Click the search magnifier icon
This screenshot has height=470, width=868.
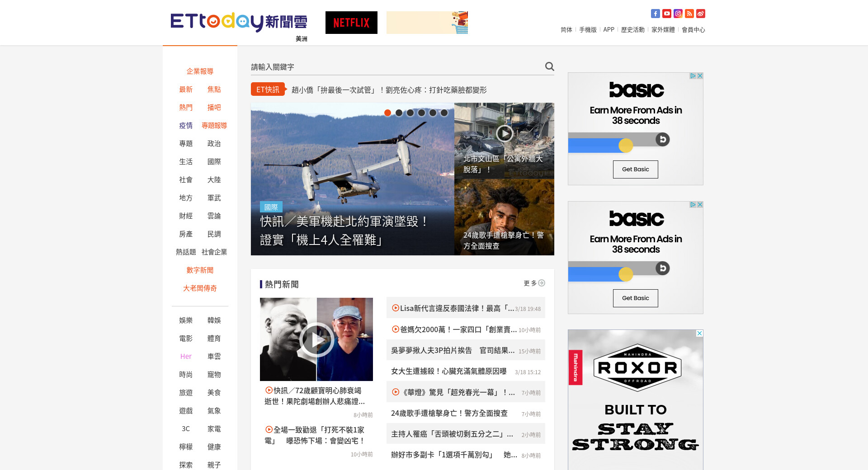(549, 66)
